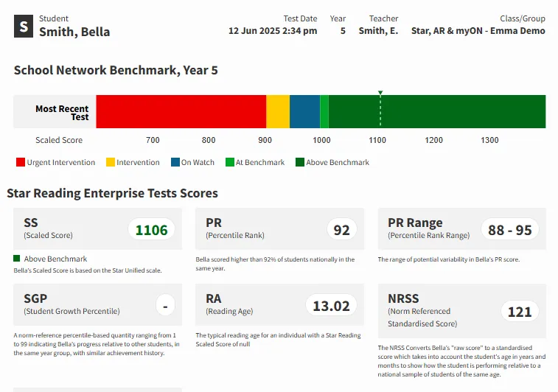Click the dark green Above Benchmark bar segment

437,111
